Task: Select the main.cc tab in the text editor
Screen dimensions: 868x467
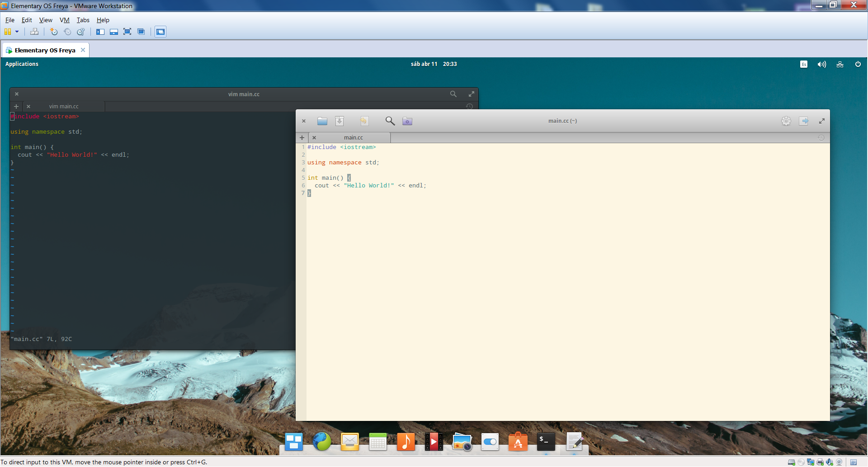Action: [x=353, y=138]
